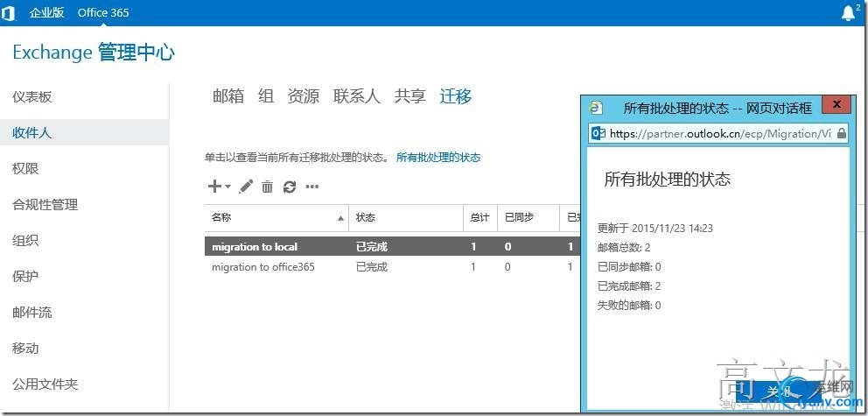Open the more options ellipsis
Viewport: 868px width, 416px height.
pyautogui.click(x=312, y=187)
